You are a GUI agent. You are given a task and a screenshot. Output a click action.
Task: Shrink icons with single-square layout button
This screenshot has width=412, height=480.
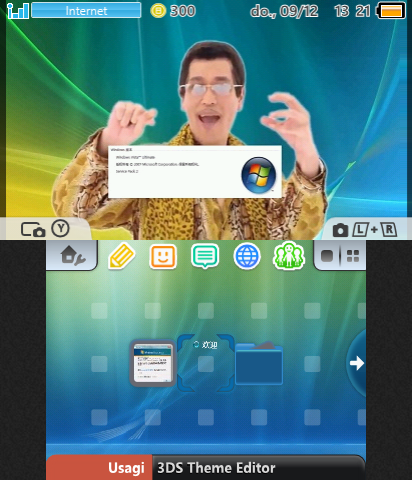327,256
